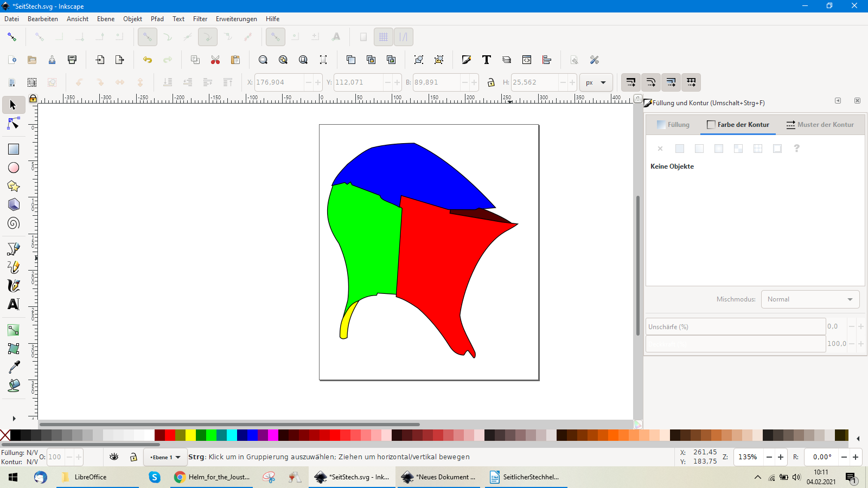This screenshot has height=488, width=868.
Task: Toggle the current layer lock
Action: coord(133,457)
